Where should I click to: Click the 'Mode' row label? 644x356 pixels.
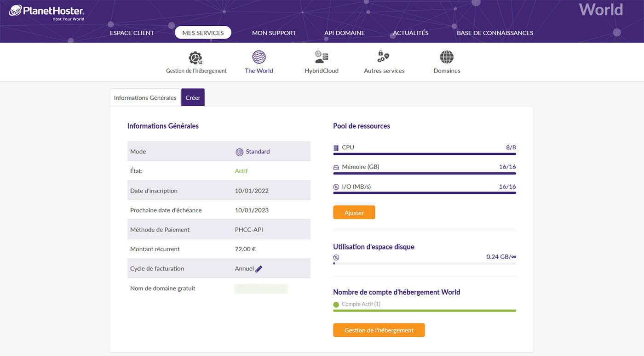138,152
